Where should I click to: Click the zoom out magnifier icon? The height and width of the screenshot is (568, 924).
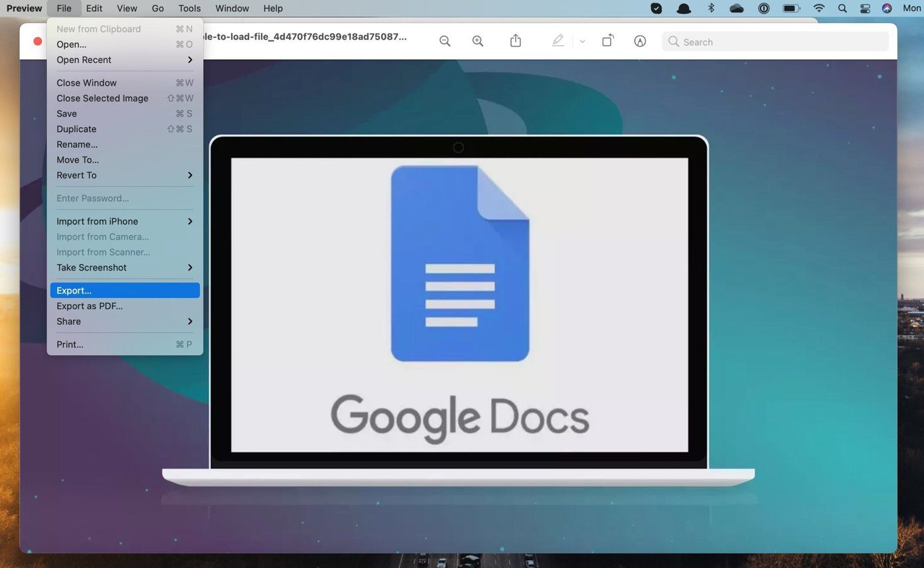tap(445, 41)
